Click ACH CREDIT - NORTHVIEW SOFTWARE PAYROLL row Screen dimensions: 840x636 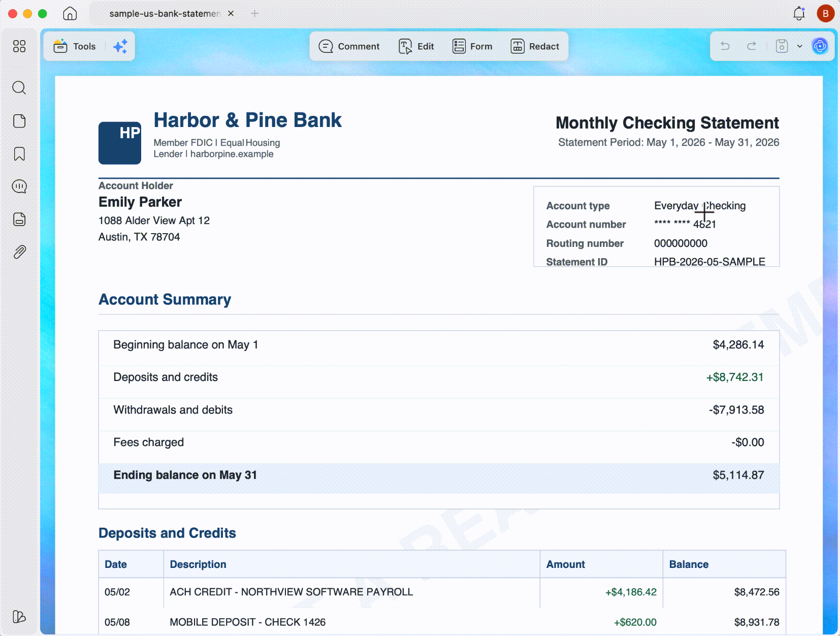pos(442,592)
